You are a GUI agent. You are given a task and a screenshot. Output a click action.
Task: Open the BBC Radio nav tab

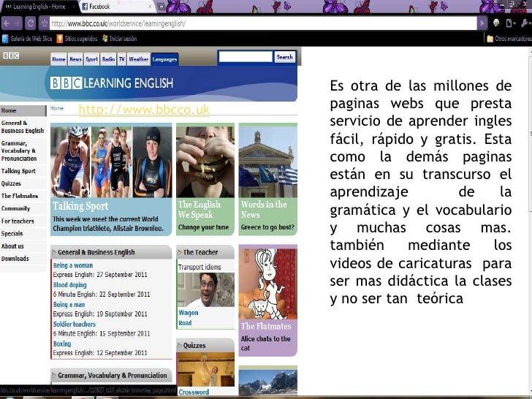click(x=108, y=59)
